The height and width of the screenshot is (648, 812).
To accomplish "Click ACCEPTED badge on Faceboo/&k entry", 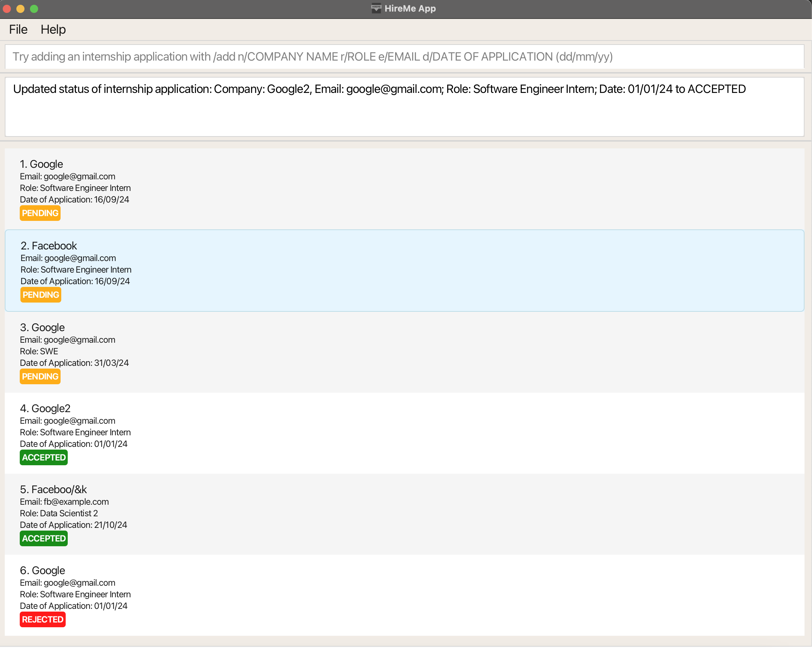I will pos(44,538).
